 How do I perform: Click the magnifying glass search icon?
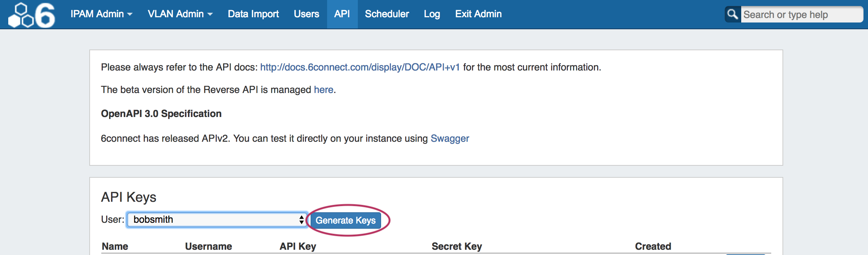pos(733,14)
